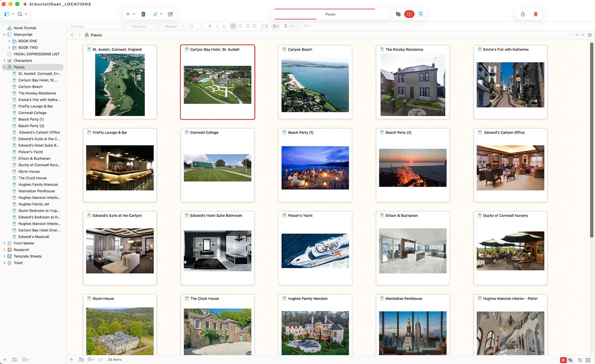This screenshot has width=595, height=364.
Task: Toggle underline formatting
Action: [224, 26]
